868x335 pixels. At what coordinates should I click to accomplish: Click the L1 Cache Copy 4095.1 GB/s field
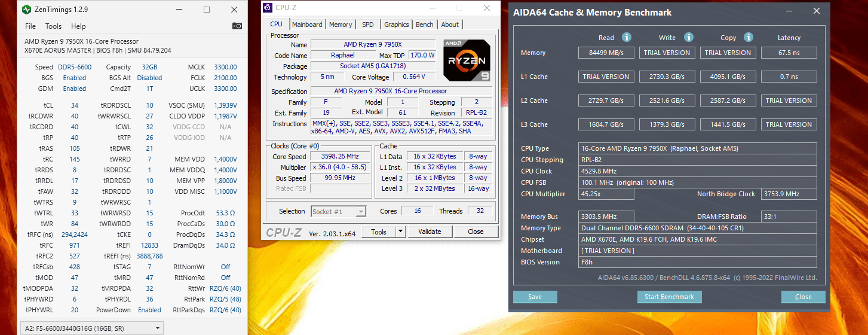pyautogui.click(x=728, y=77)
